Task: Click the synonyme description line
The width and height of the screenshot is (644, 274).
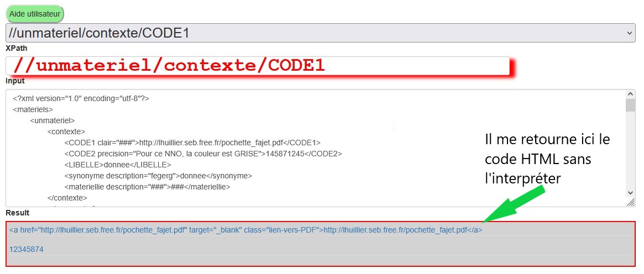Action: 158,176
